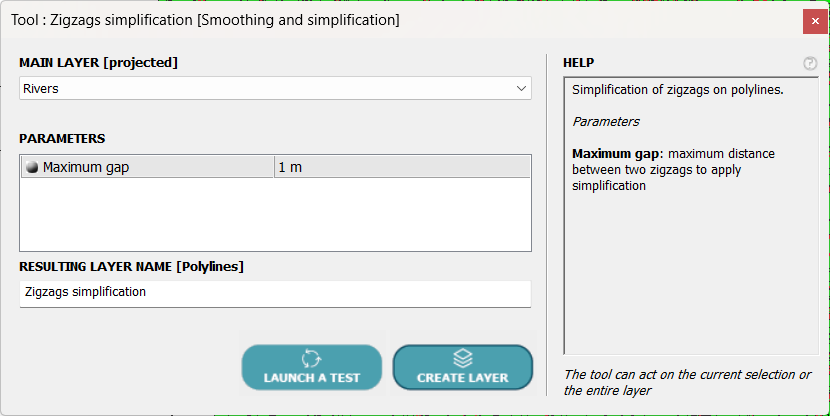
Task: Click the window title bar text
Action: (x=205, y=19)
